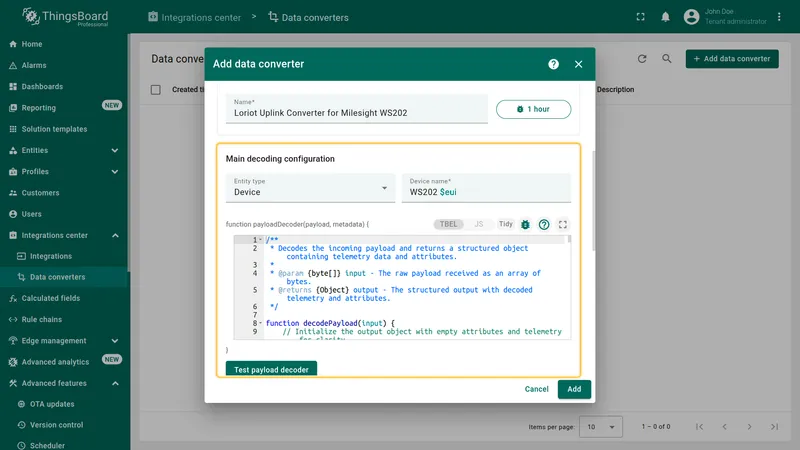800x450 pixels.
Task: Click the Add button in dialog
Action: (574, 389)
